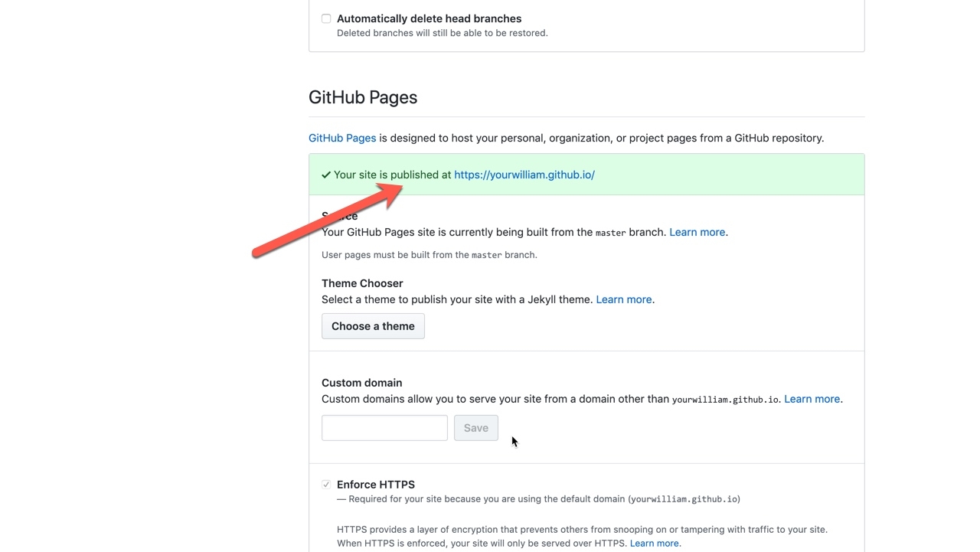Screen dimensions: 980x552
Task: Enable Automatically delete head branches checkbox
Action: [326, 18]
